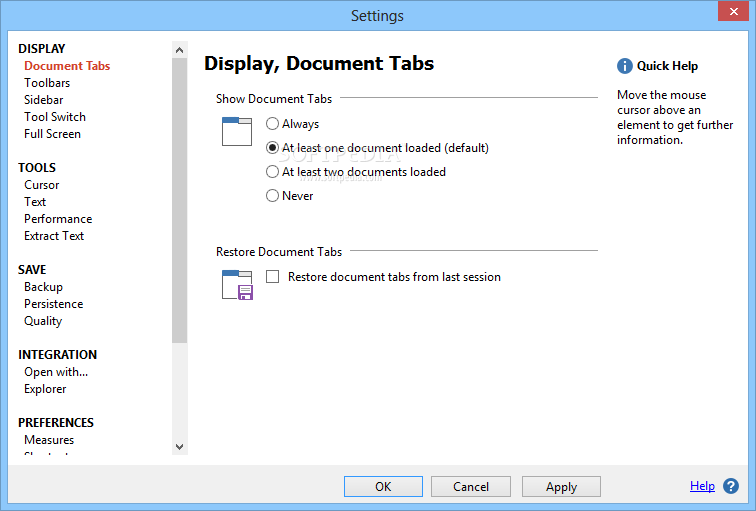Image resolution: width=756 pixels, height=511 pixels.
Task: Click the INTEGRATION section heading
Action: 57,355
